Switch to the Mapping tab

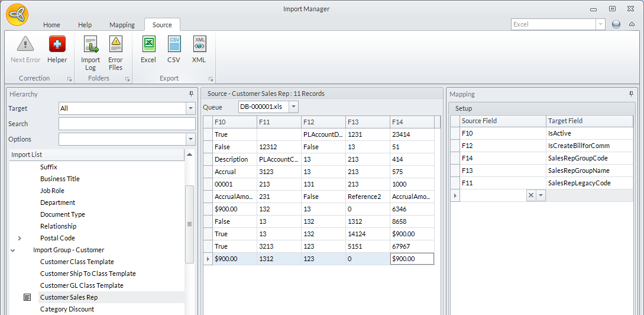click(x=122, y=25)
